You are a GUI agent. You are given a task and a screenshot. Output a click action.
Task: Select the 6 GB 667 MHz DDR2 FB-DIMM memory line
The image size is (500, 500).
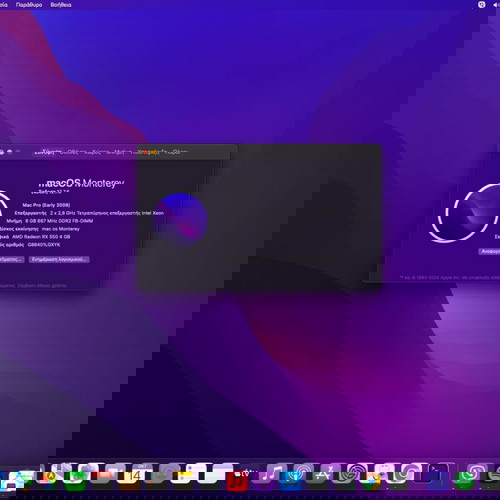point(59,221)
